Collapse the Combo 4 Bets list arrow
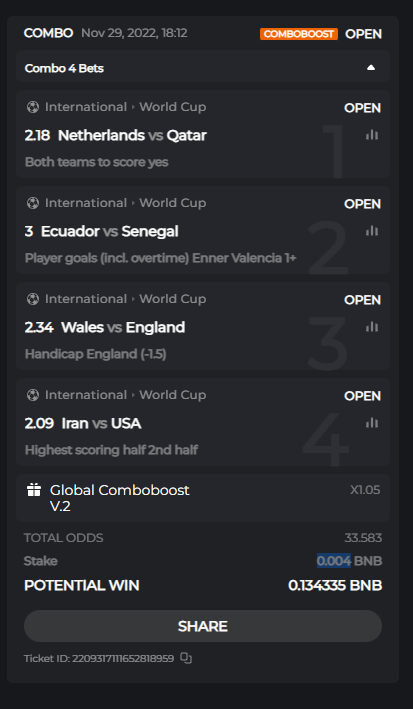 tap(371, 68)
